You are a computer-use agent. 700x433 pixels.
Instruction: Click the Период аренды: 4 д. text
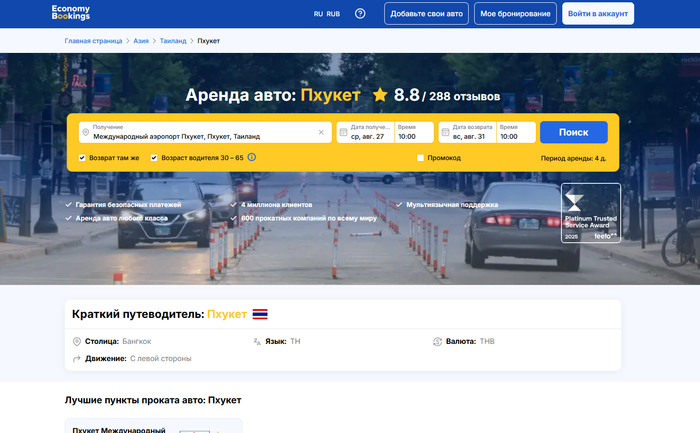pyautogui.click(x=573, y=158)
